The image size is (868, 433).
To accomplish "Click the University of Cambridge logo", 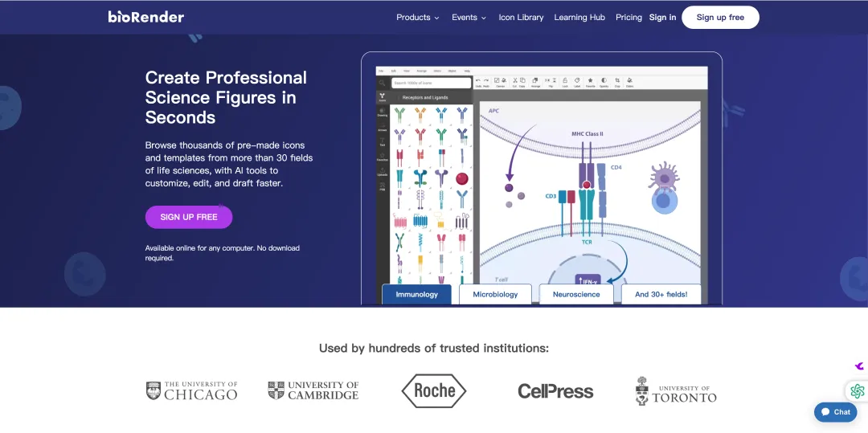I will [313, 390].
